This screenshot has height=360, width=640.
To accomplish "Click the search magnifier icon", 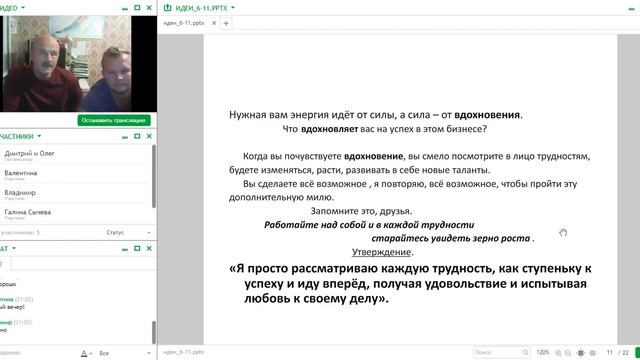I will (x=525, y=352).
